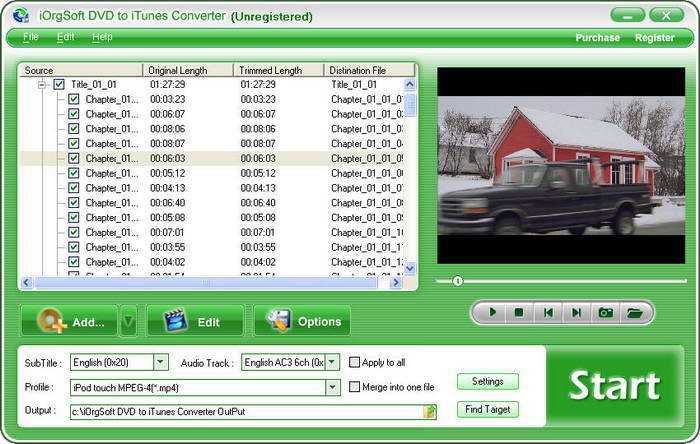
Task: Click the big Start button
Action: pyautogui.click(x=615, y=386)
